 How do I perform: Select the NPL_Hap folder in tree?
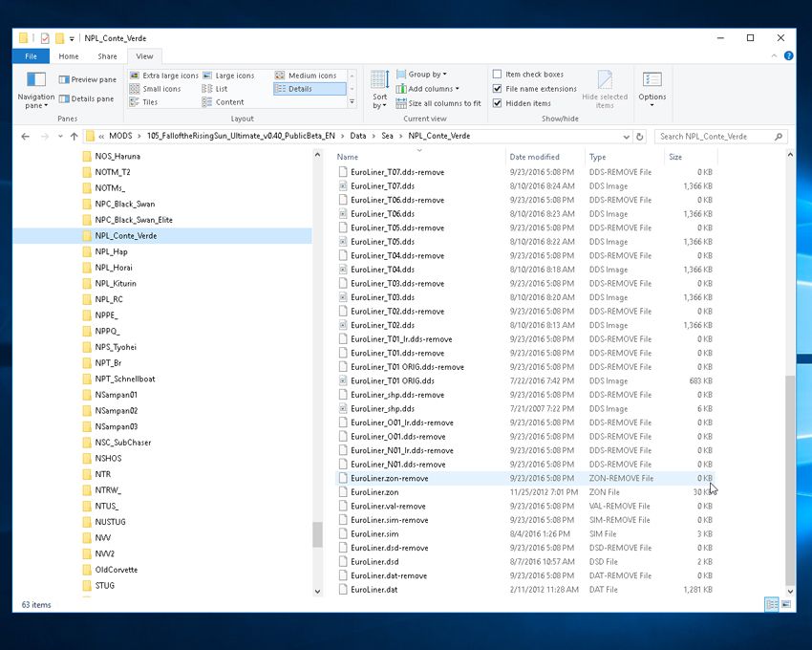pos(111,251)
